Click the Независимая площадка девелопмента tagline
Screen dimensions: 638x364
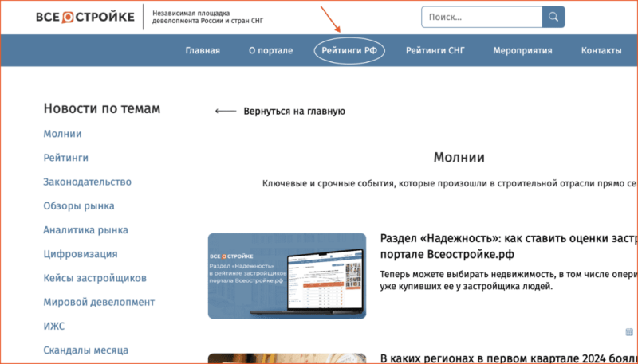tap(208, 17)
